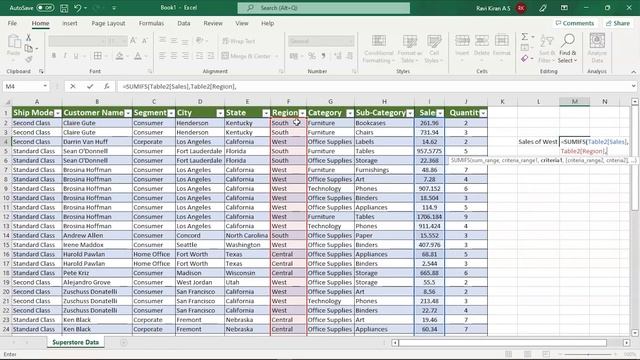
Task: Click the Fill Color bucket icon
Action: 119,56
